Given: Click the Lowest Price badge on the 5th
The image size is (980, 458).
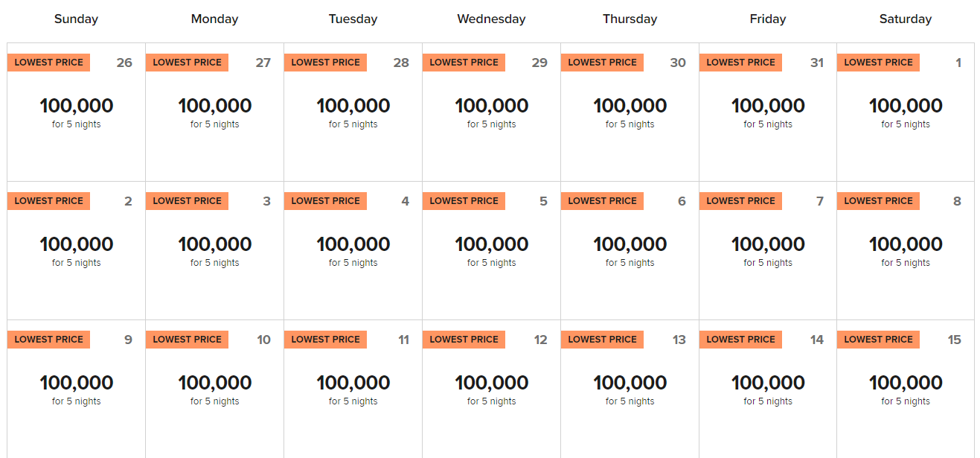Looking at the screenshot, I should [x=464, y=201].
